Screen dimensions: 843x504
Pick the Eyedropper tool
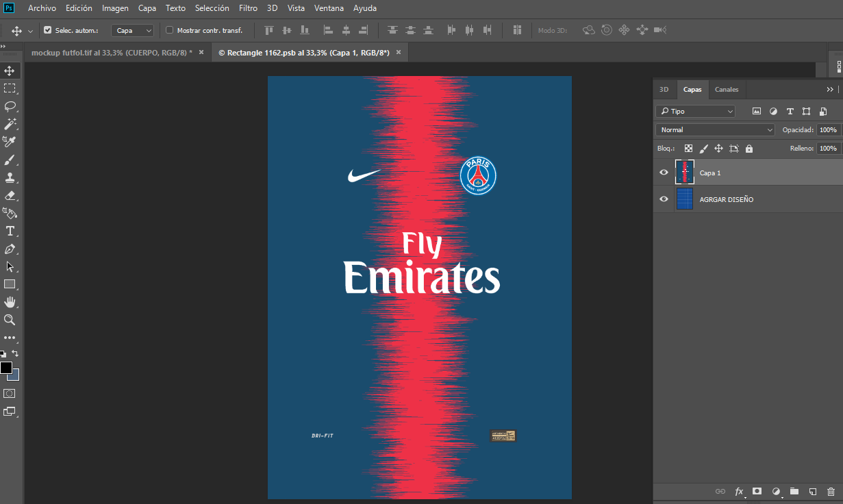click(10, 141)
